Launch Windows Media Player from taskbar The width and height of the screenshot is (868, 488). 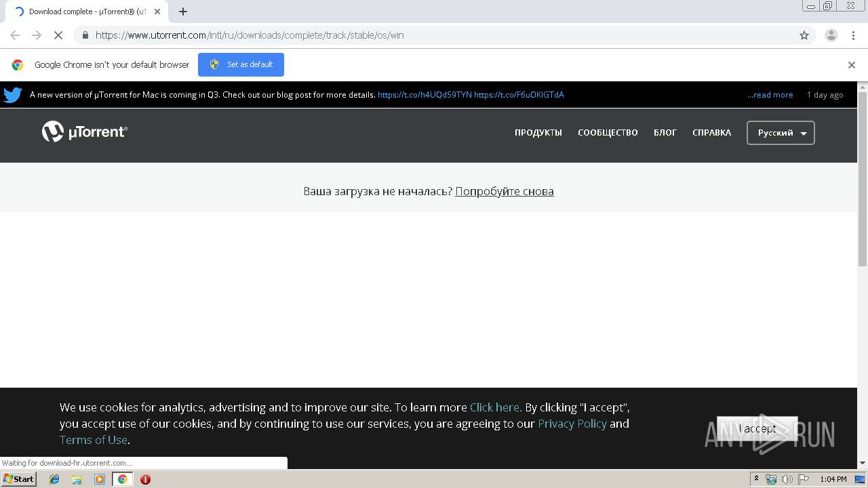(100, 479)
